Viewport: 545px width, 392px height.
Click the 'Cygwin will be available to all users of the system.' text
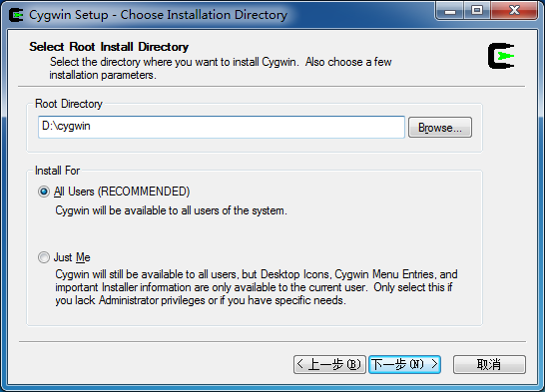(x=171, y=210)
